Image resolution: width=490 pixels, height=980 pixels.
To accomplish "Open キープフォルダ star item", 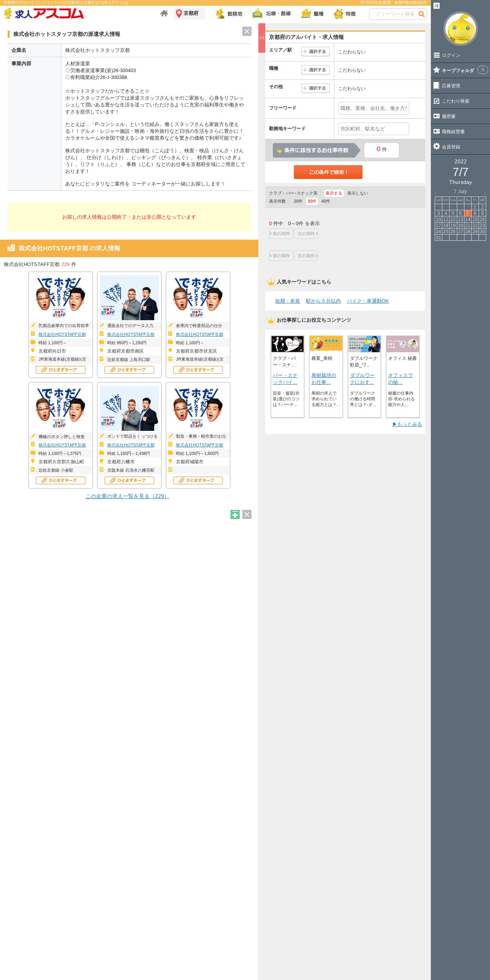I will pos(460,70).
